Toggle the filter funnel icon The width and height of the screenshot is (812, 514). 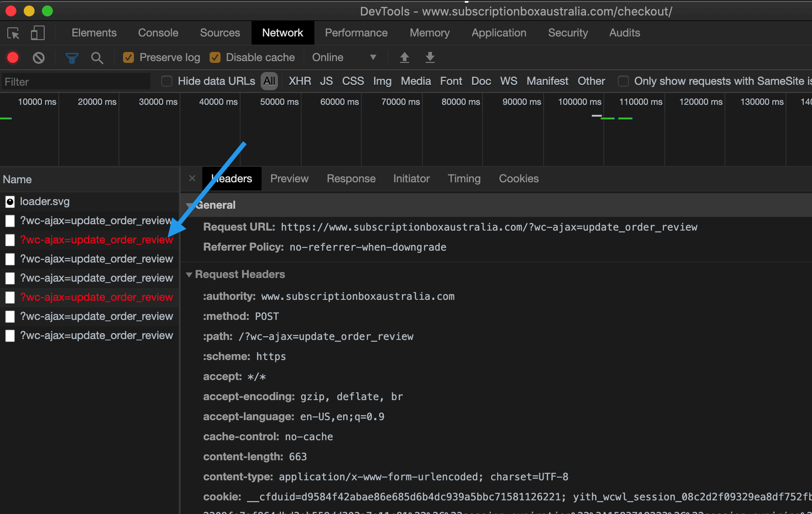[x=72, y=58]
